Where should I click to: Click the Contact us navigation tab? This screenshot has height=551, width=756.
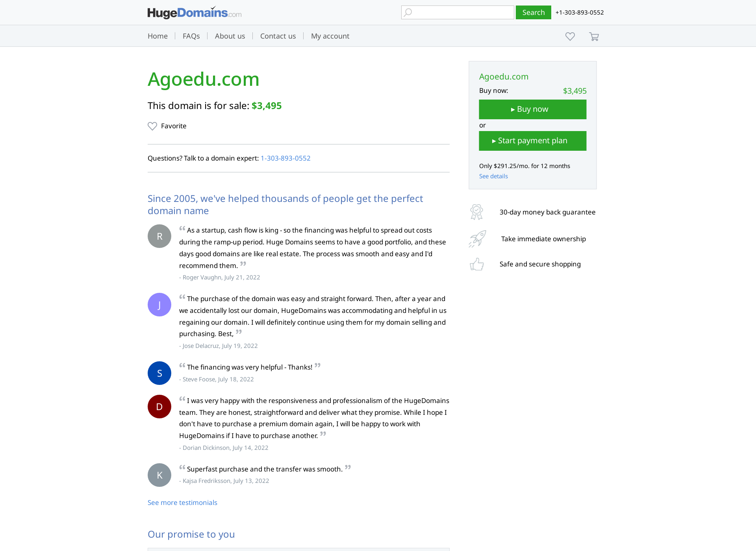click(278, 36)
